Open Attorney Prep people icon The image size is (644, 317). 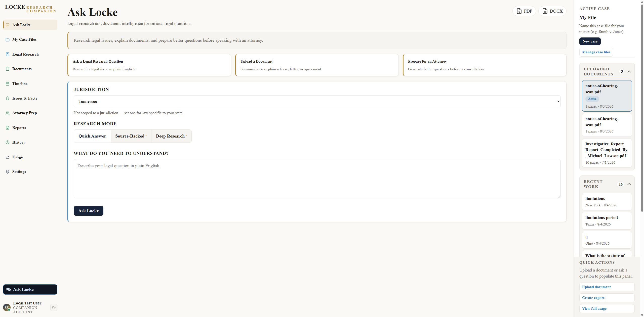tap(8, 113)
